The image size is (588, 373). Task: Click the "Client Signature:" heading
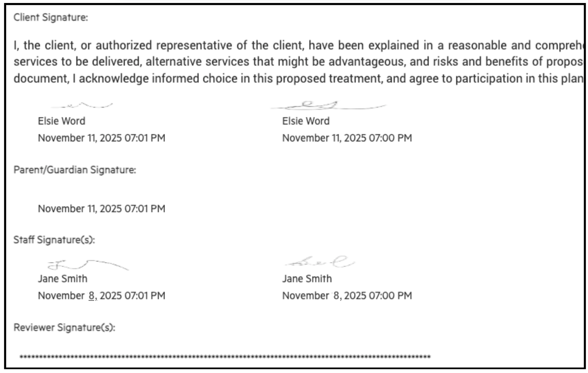(51, 17)
